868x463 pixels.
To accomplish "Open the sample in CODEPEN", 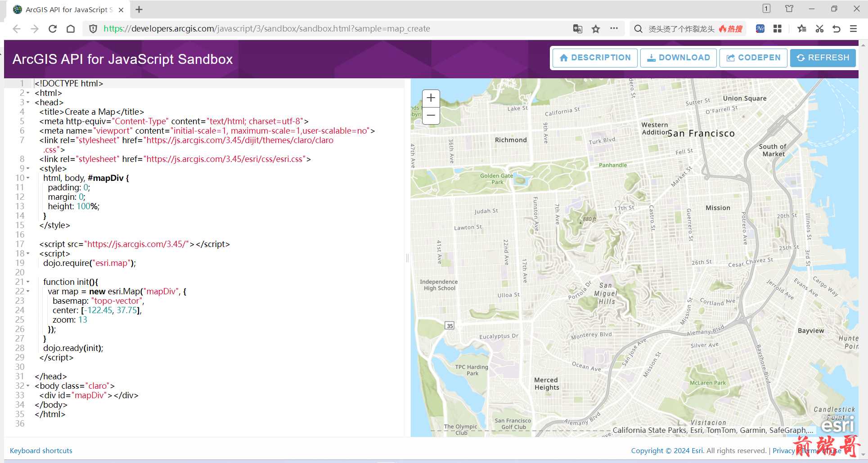I will coord(753,58).
